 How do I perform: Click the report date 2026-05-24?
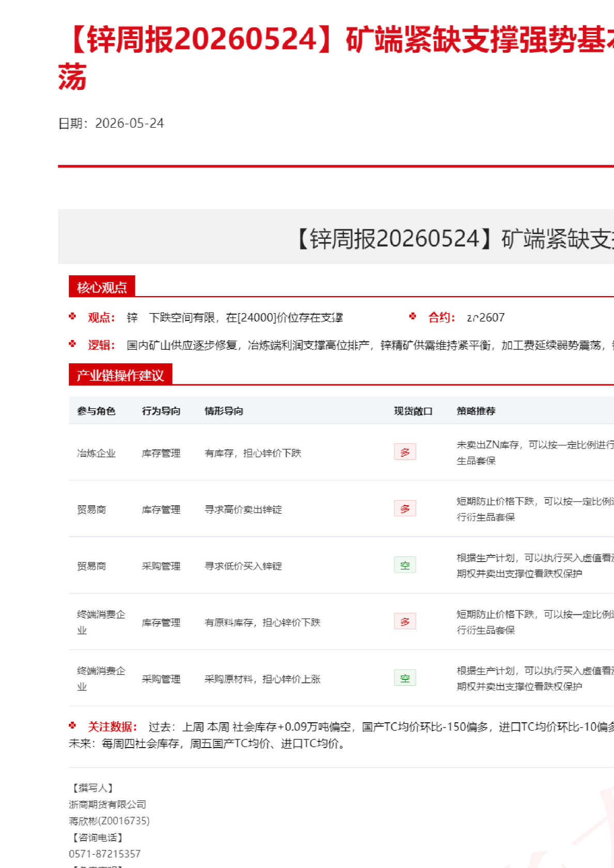(129, 123)
